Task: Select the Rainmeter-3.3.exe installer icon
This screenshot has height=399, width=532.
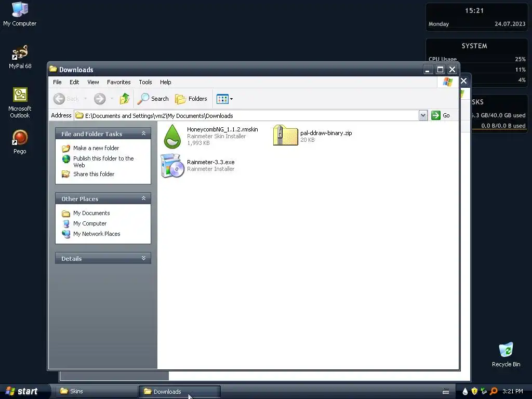Action: point(172,166)
